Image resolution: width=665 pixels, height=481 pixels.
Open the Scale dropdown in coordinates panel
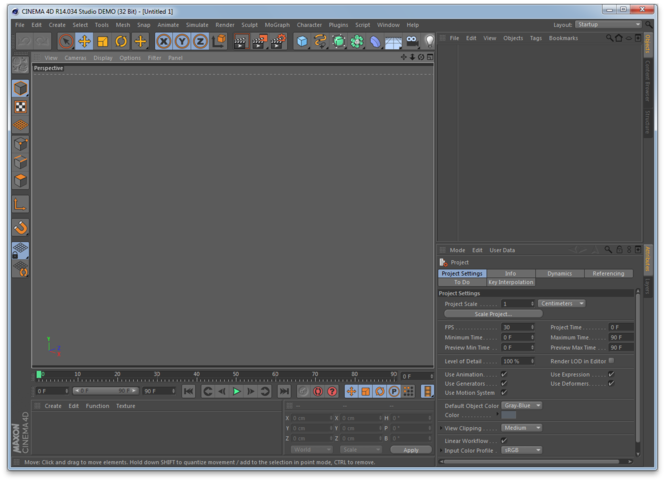tap(360, 449)
